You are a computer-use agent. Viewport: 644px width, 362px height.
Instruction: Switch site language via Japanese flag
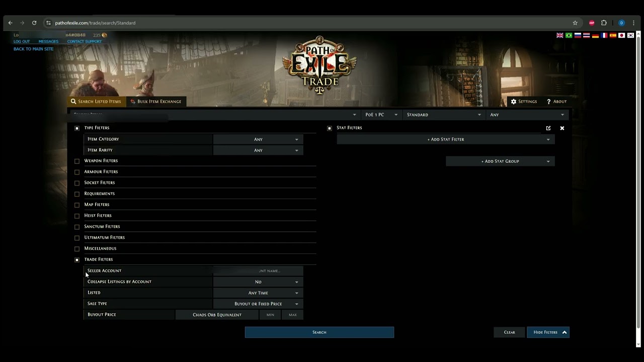pyautogui.click(x=621, y=36)
